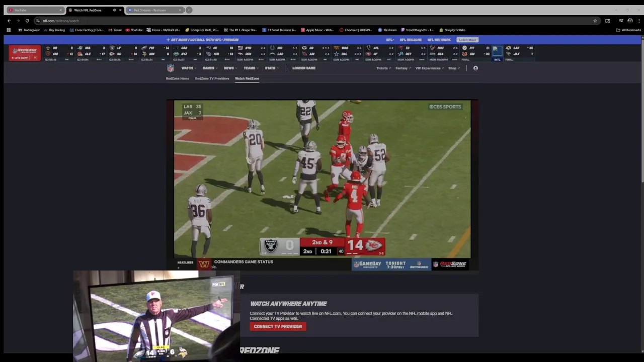Open the CAR vs NYJ score card

(x=188, y=53)
